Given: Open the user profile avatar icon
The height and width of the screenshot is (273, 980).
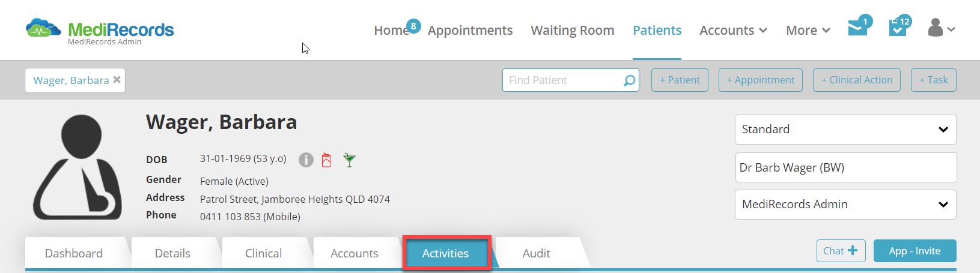Looking at the screenshot, I should point(936,28).
